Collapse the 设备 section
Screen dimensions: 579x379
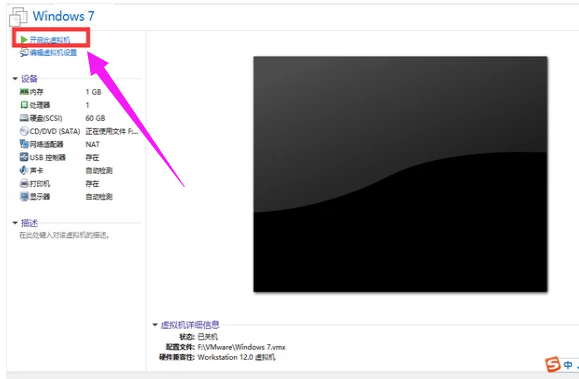click(x=15, y=78)
